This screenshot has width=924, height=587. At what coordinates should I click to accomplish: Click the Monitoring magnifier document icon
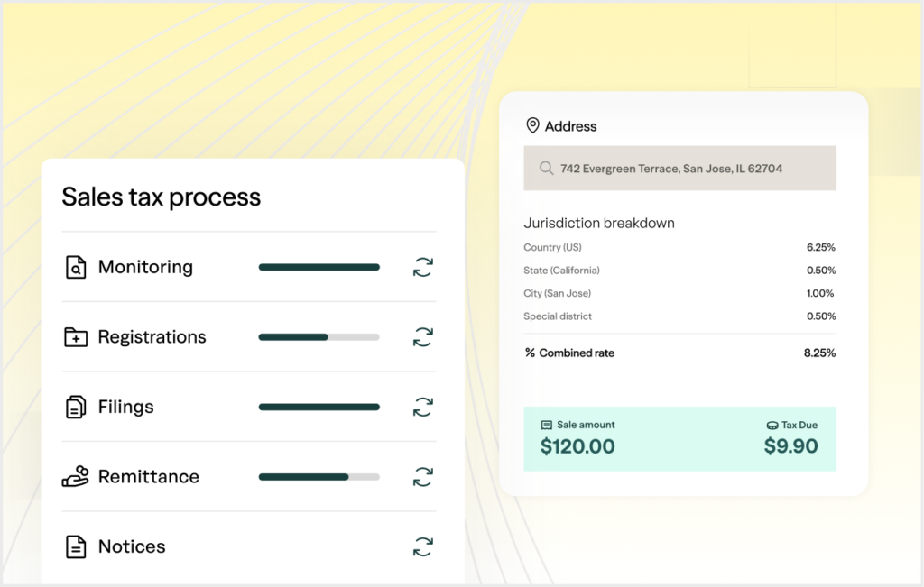click(76, 267)
